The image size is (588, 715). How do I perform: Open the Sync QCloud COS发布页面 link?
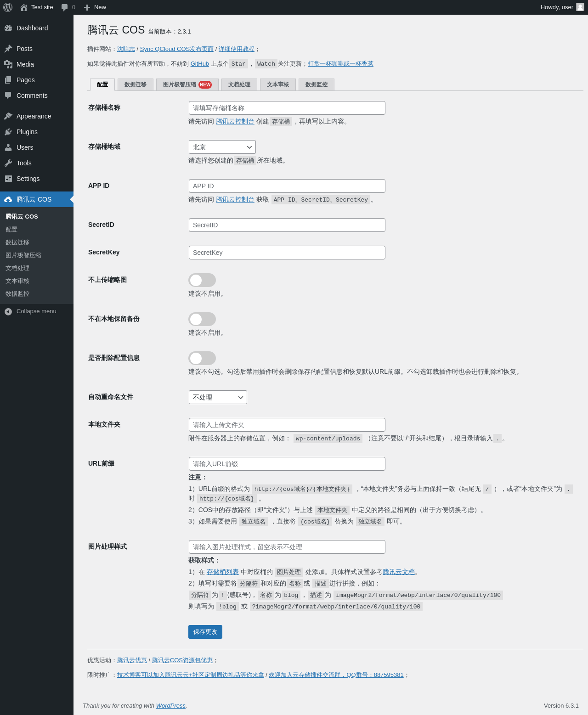(177, 49)
